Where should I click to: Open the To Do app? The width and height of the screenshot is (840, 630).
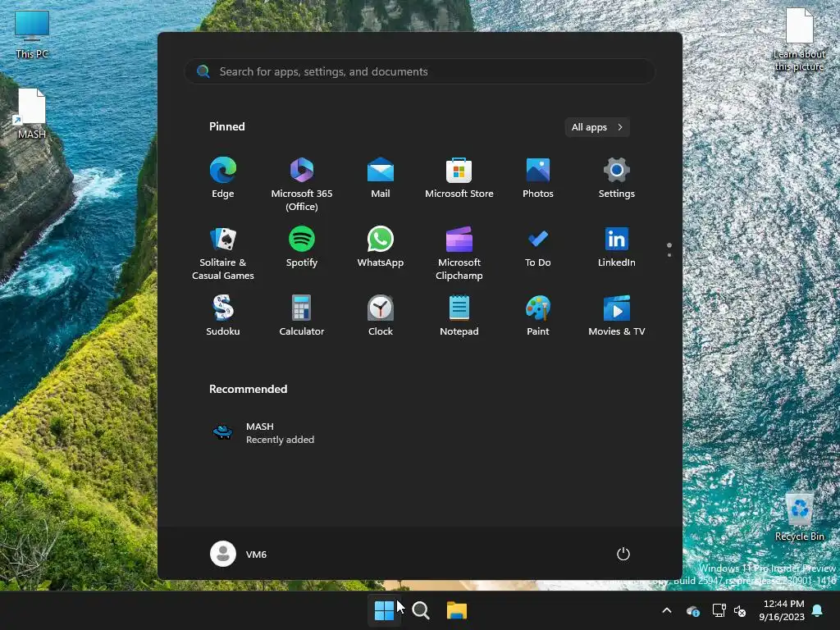(x=538, y=247)
